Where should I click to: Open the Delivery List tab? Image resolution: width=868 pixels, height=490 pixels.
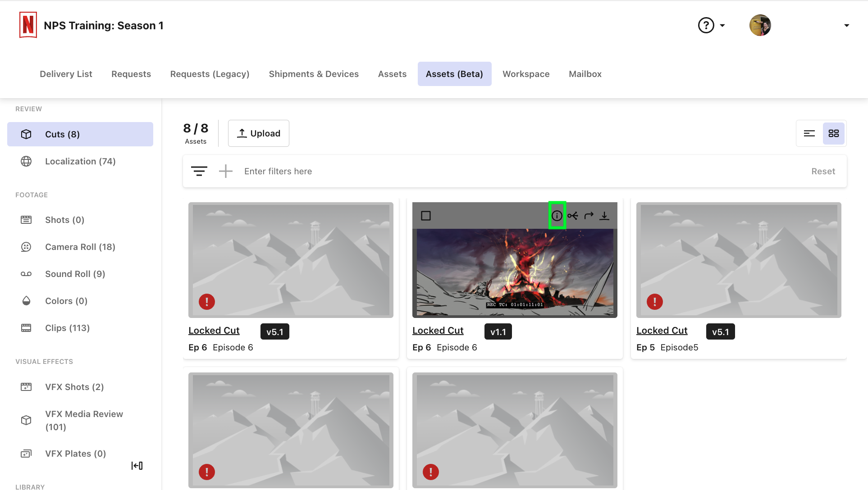click(x=66, y=74)
